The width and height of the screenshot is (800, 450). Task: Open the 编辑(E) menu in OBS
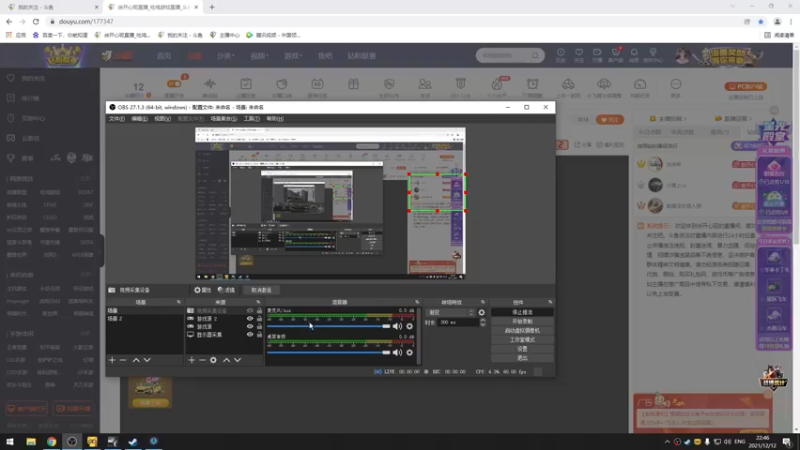139,119
